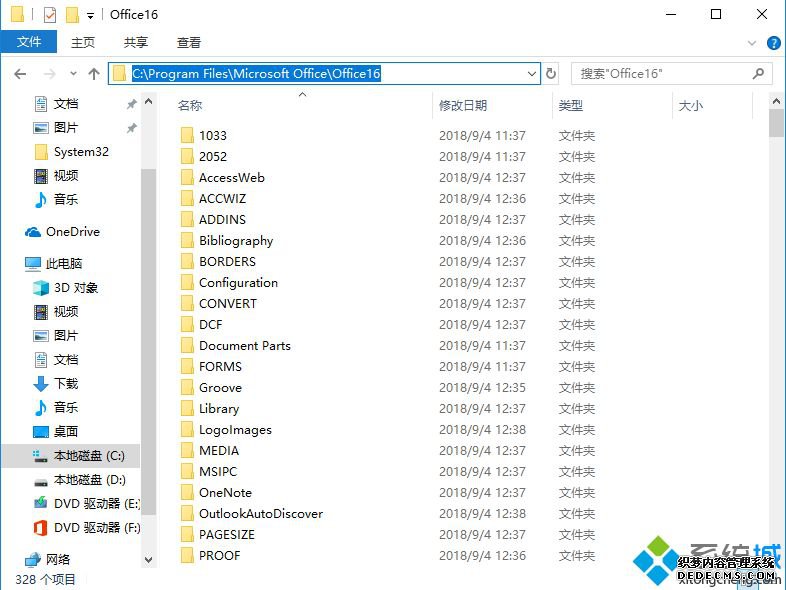
Task: Select the OutlookAutoDiscover folder name
Action: point(261,514)
